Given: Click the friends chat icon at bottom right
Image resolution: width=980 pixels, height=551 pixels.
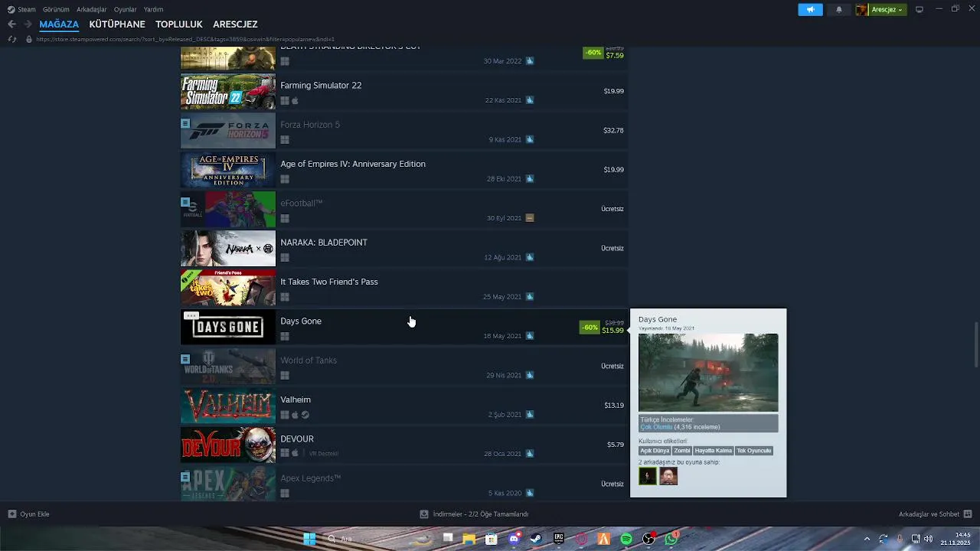Looking at the screenshot, I should click(968, 514).
